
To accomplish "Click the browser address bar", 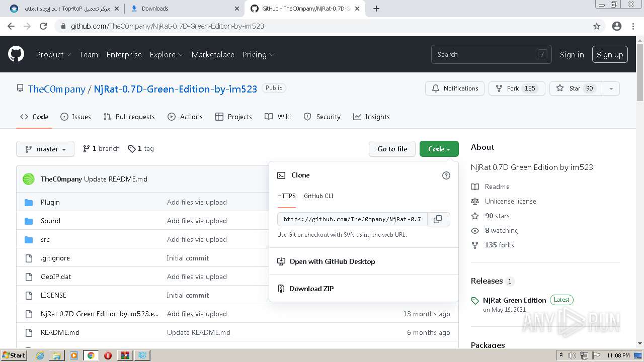I will point(322,26).
